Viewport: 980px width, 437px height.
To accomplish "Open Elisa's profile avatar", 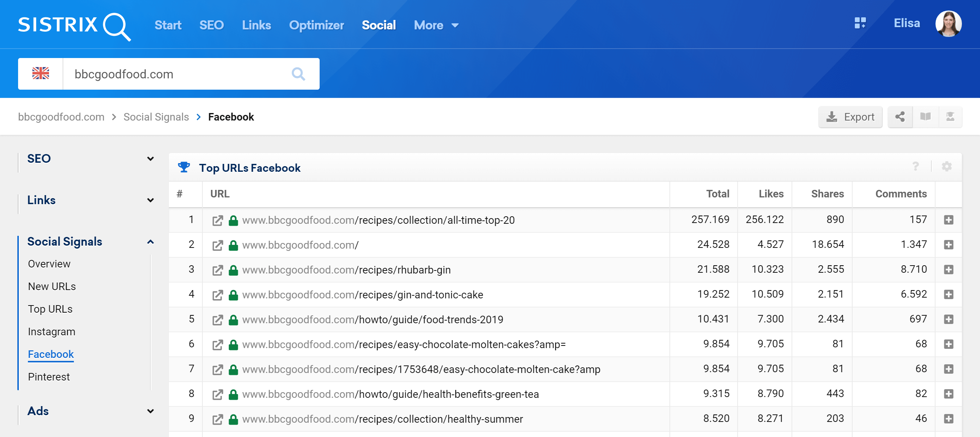I will (948, 24).
